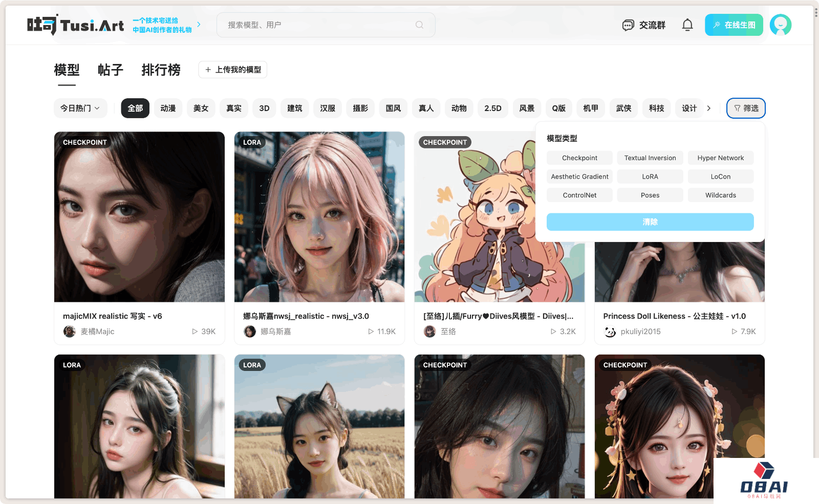
Task: Click the arrow next to the promo banner text
Action: tap(199, 24)
